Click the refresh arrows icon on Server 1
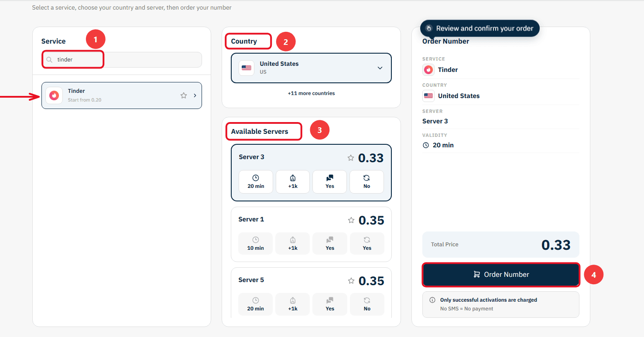Image resolution: width=644 pixels, height=337 pixels. click(367, 240)
